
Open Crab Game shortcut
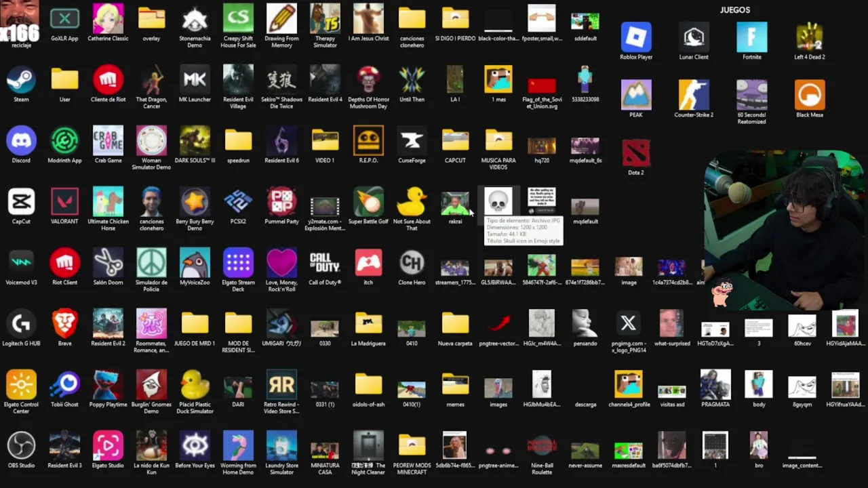click(108, 141)
